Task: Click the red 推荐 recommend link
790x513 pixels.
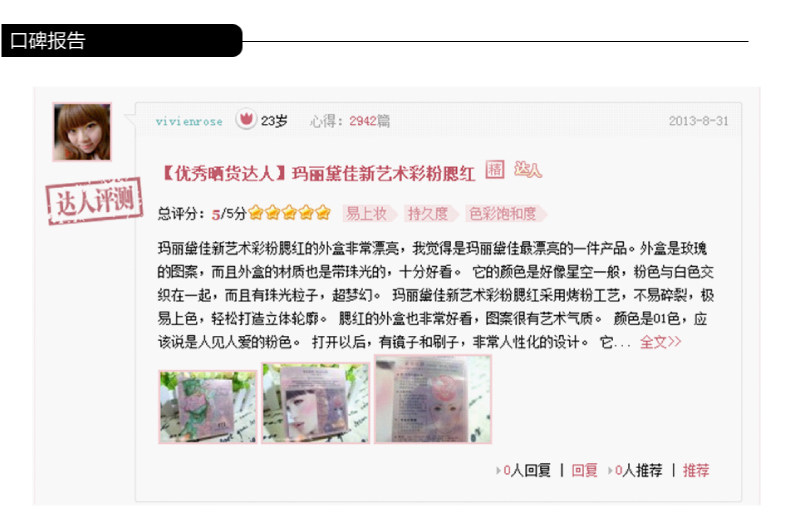Action: coord(696,470)
